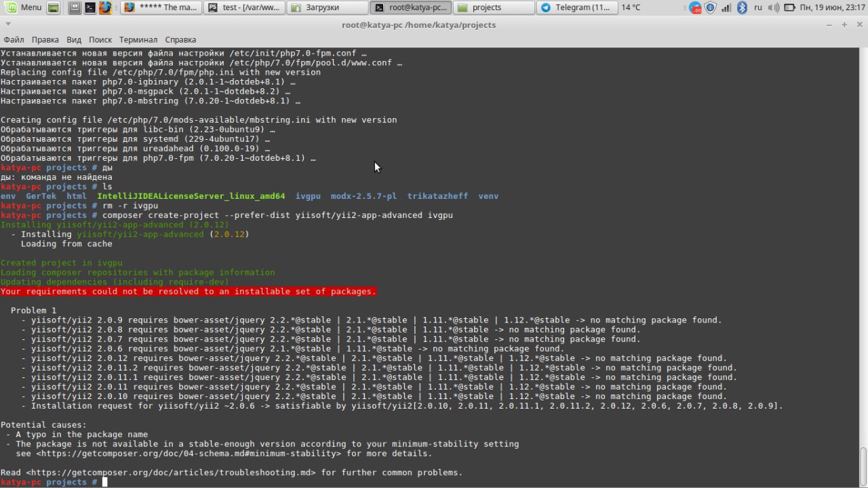Click 'Installation request for yiisoft/yii2 ~2.0.6' line
Viewport: 868px width, 488px height.
tap(403, 406)
